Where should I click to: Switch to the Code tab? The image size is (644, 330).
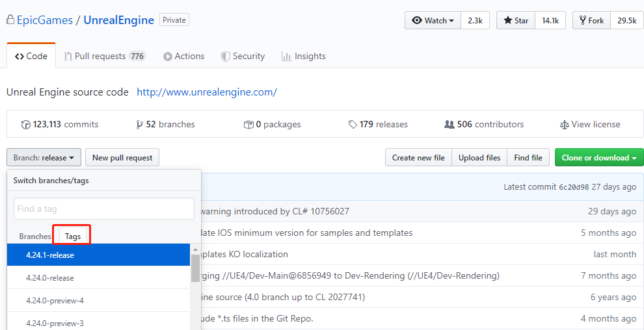point(31,56)
